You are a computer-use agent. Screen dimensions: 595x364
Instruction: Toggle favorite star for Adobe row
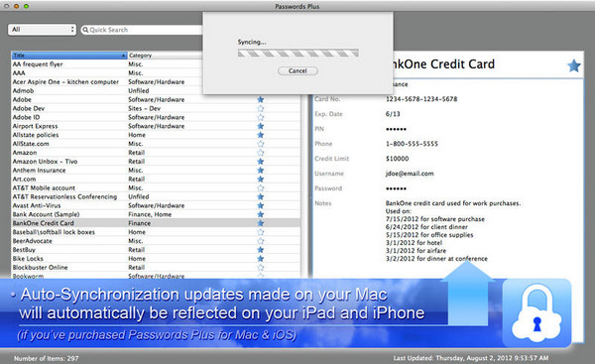260,99
